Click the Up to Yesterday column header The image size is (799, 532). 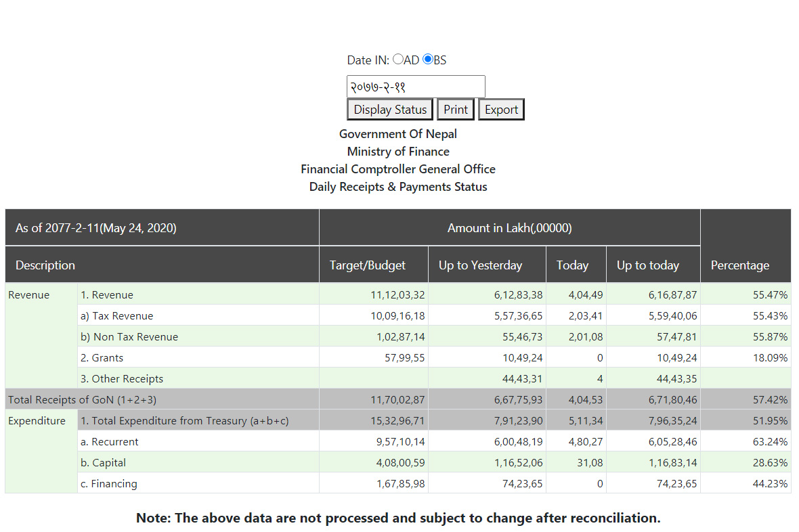[x=480, y=265]
